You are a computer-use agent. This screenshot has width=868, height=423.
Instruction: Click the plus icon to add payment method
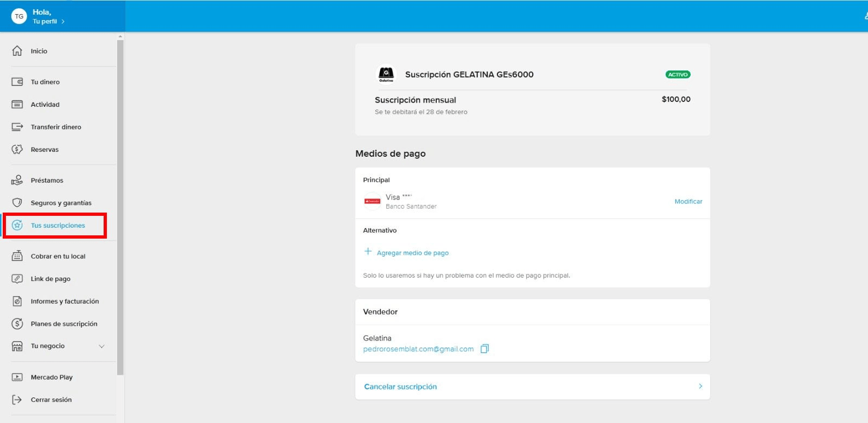click(x=368, y=252)
